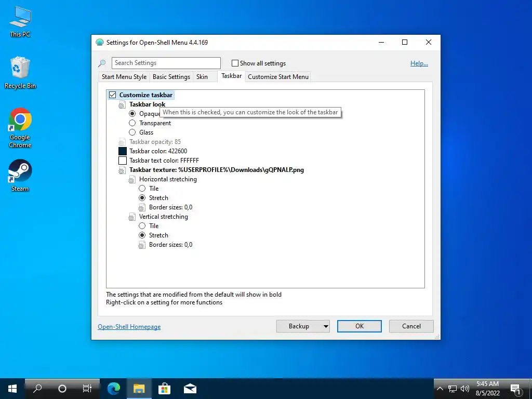The height and width of the screenshot is (399, 532).
Task: Select Vertical stretching setting label
Action: click(164, 217)
